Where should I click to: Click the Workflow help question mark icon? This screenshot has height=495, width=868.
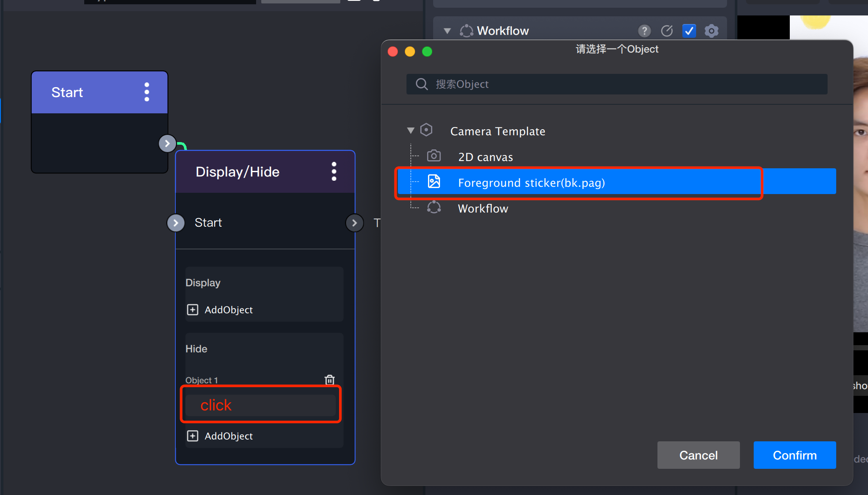(644, 31)
